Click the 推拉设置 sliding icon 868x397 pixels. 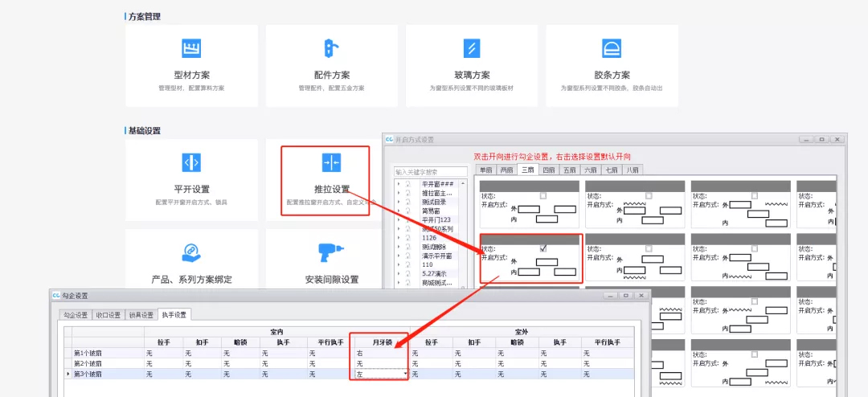[331, 163]
